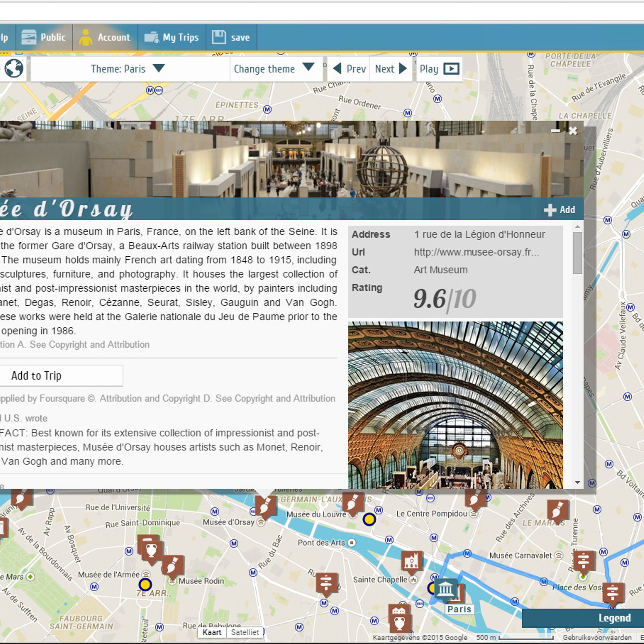Switch map to Kaart view
This screenshot has height=644, width=644.
point(212,632)
